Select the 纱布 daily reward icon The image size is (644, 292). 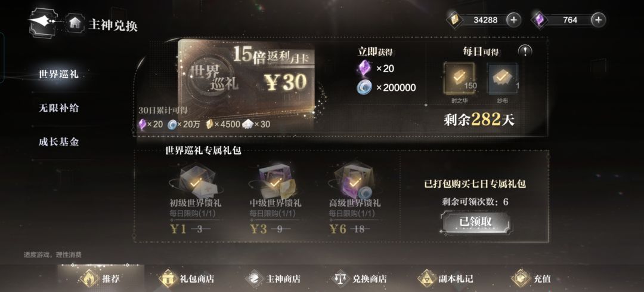pyautogui.click(x=502, y=78)
